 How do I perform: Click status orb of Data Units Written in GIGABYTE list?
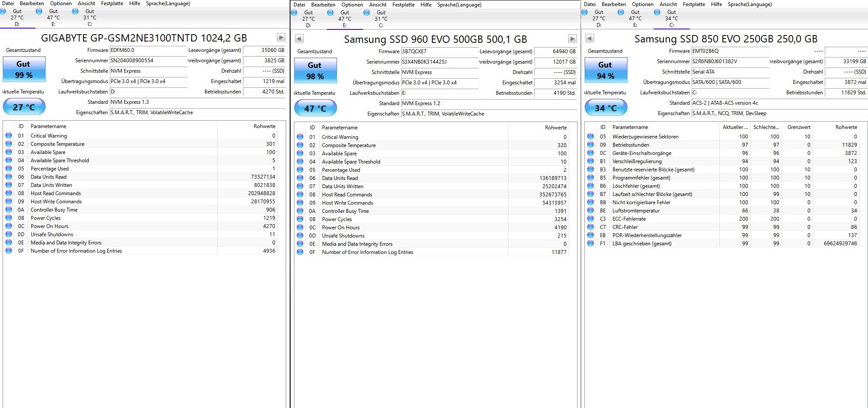(9, 185)
